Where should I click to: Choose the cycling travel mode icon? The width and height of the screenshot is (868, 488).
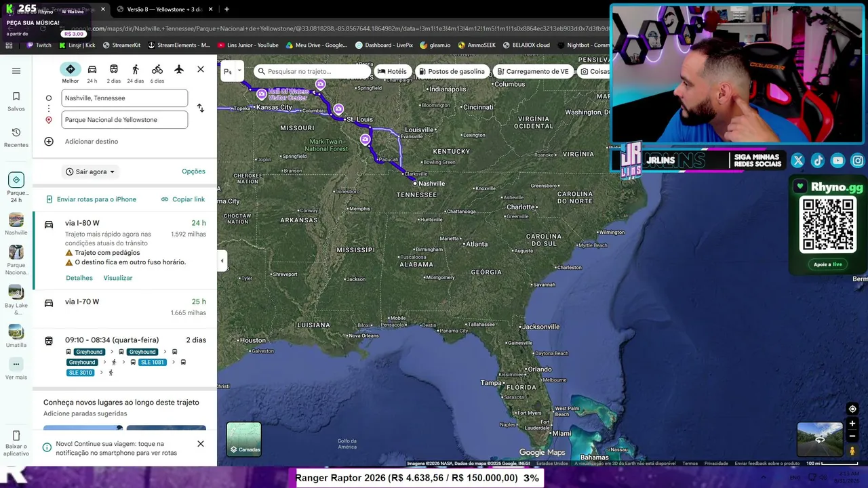point(157,73)
